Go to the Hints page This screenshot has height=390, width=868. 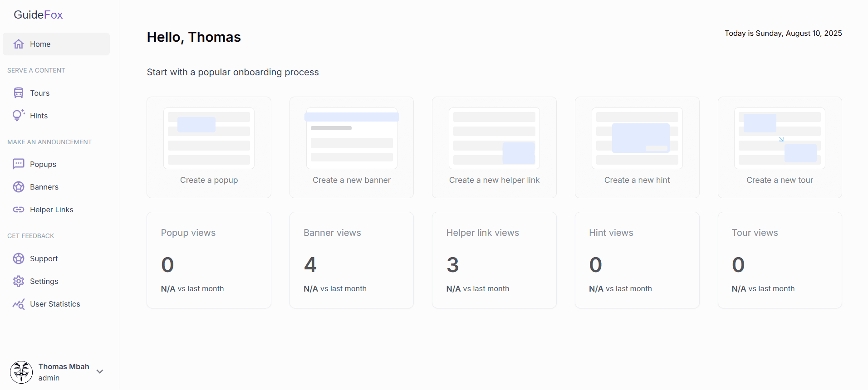(x=56, y=116)
